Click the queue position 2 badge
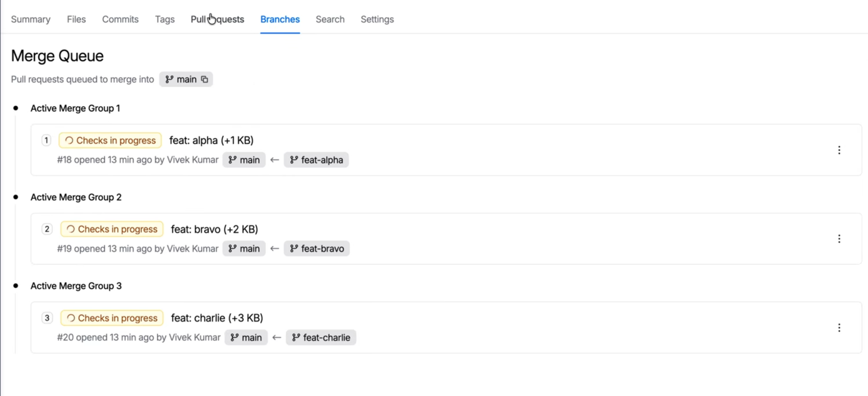This screenshot has width=868, height=396. pyautogui.click(x=47, y=229)
